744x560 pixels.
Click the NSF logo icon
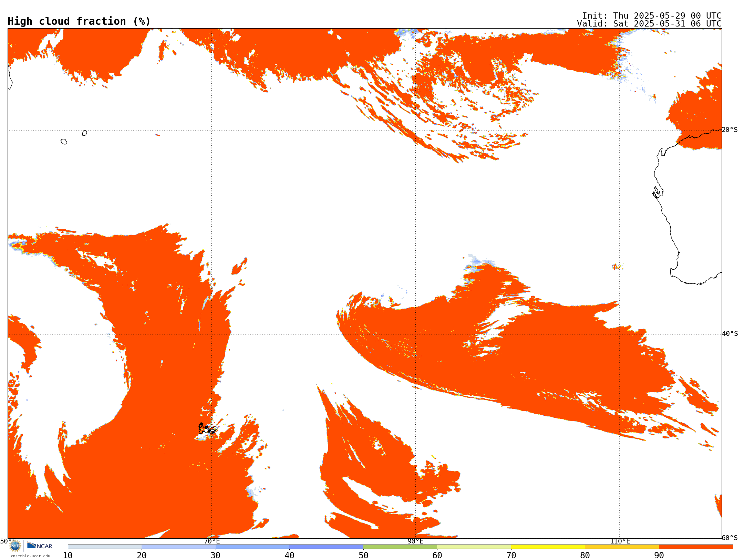pyautogui.click(x=15, y=546)
